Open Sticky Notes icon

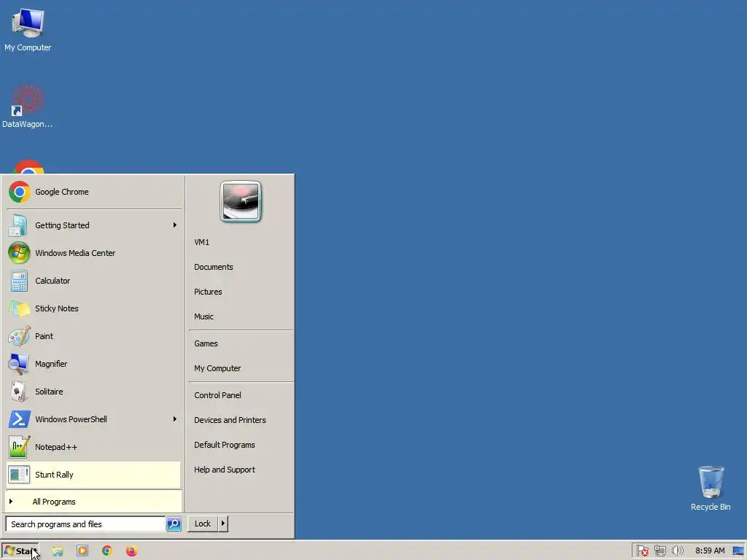pyautogui.click(x=18, y=308)
